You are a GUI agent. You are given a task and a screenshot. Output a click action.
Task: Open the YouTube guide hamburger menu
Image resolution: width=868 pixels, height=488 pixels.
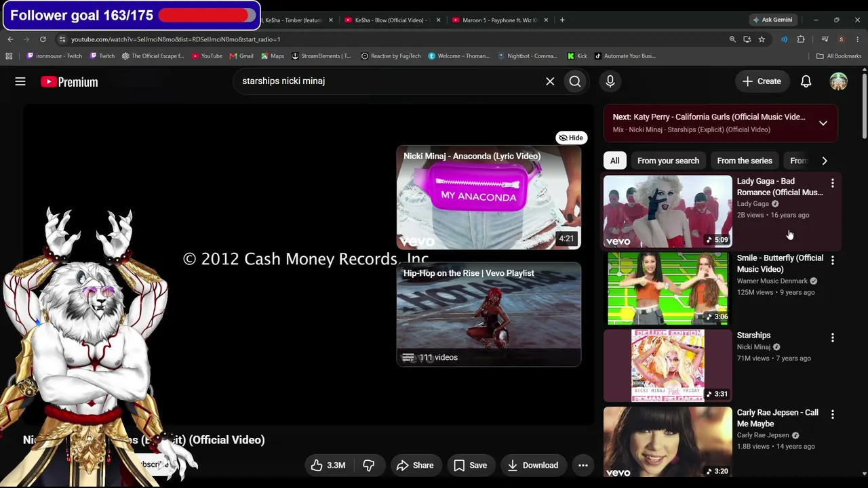coord(20,81)
